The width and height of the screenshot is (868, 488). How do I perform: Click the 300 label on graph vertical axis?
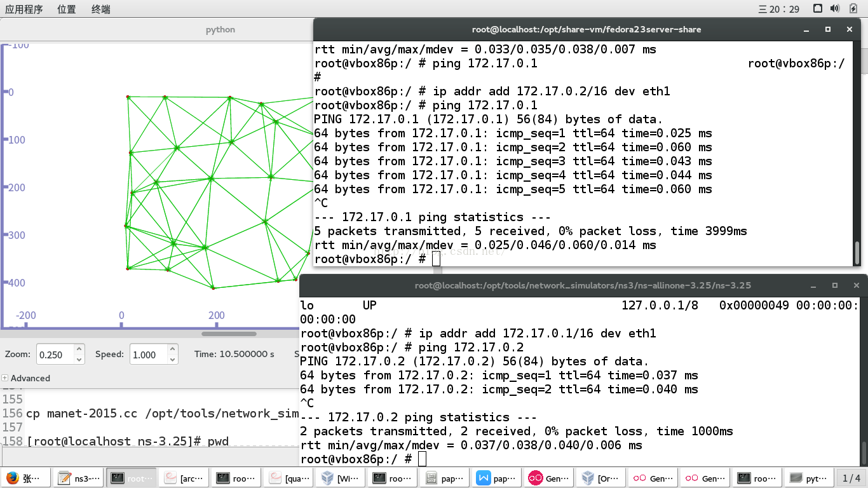coord(16,235)
